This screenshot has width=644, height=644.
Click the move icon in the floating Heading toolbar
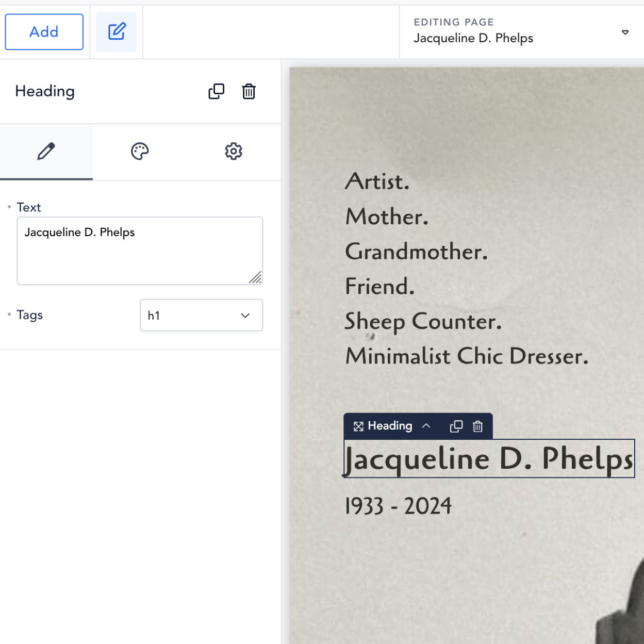[x=358, y=426]
